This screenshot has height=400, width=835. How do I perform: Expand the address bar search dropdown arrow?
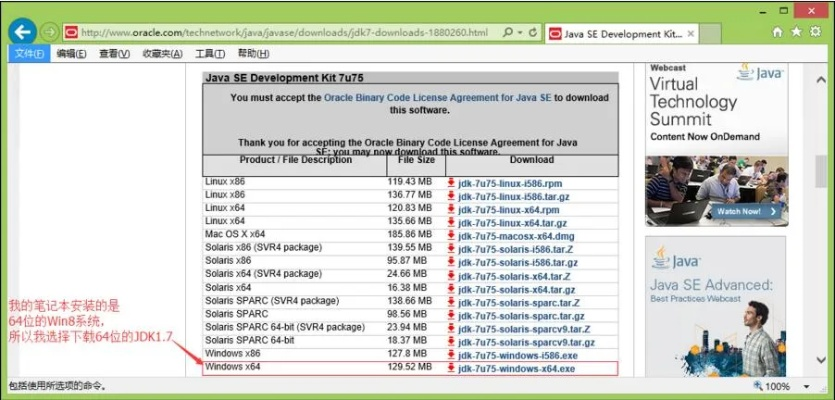[x=520, y=33]
